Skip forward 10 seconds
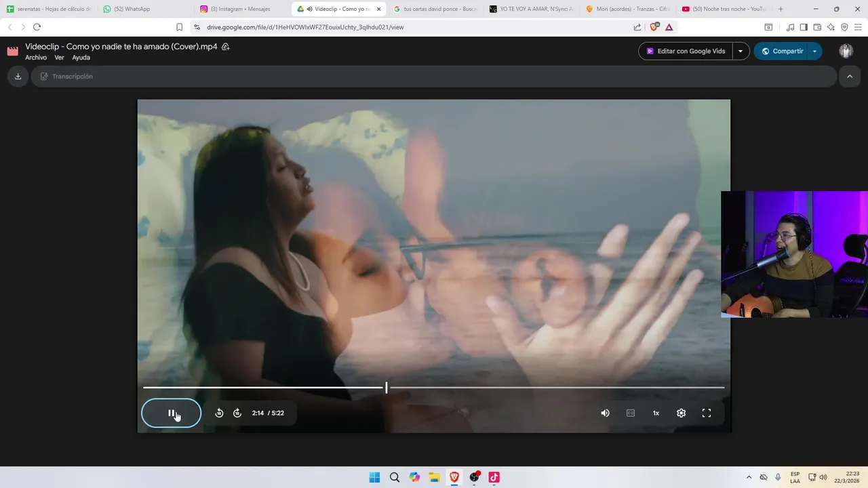 tap(237, 413)
